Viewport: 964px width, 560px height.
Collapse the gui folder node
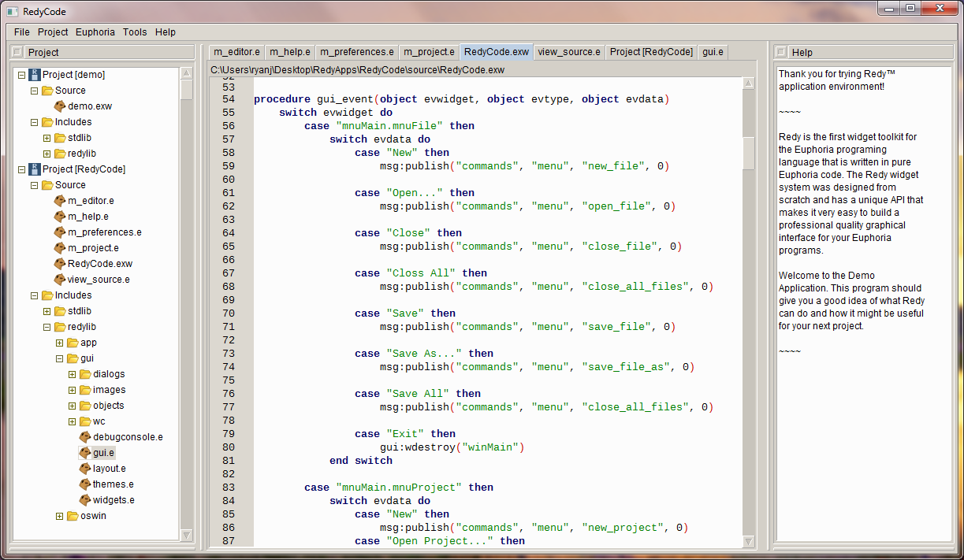[59, 358]
